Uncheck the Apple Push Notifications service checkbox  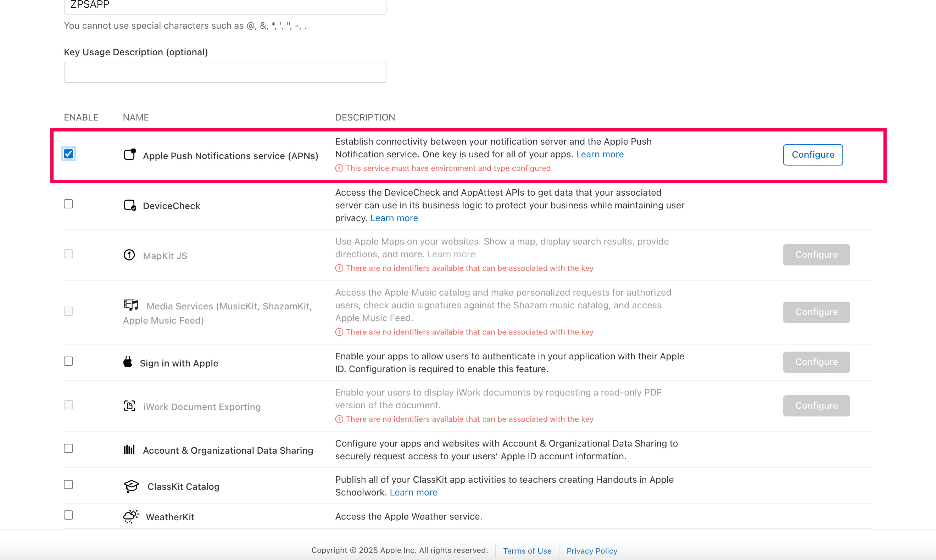point(68,154)
